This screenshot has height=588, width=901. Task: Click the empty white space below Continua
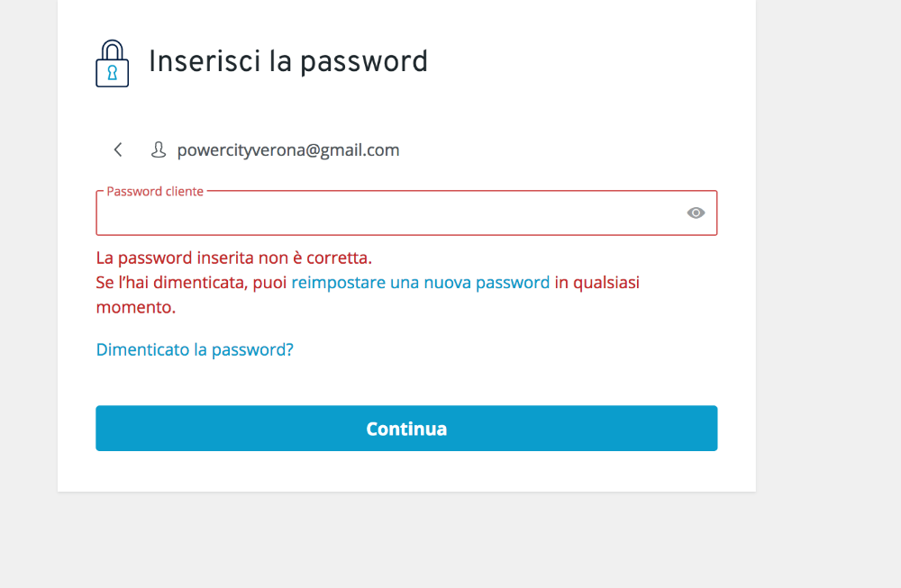[x=406, y=471]
